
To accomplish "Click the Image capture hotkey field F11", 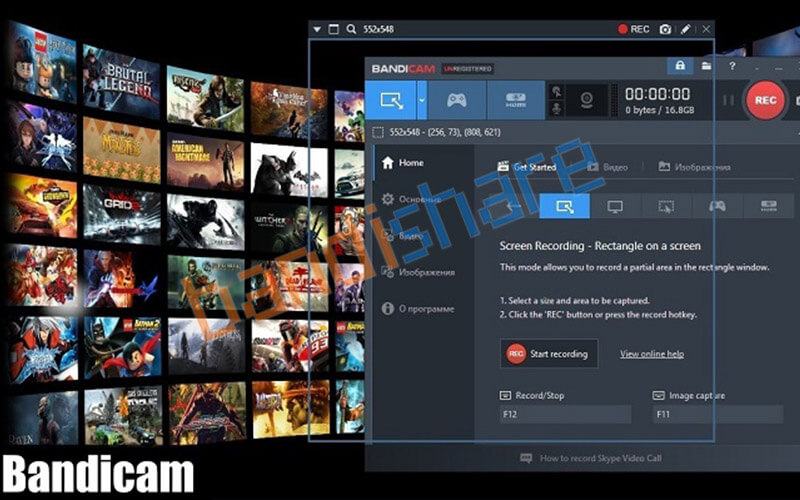I will (717, 414).
